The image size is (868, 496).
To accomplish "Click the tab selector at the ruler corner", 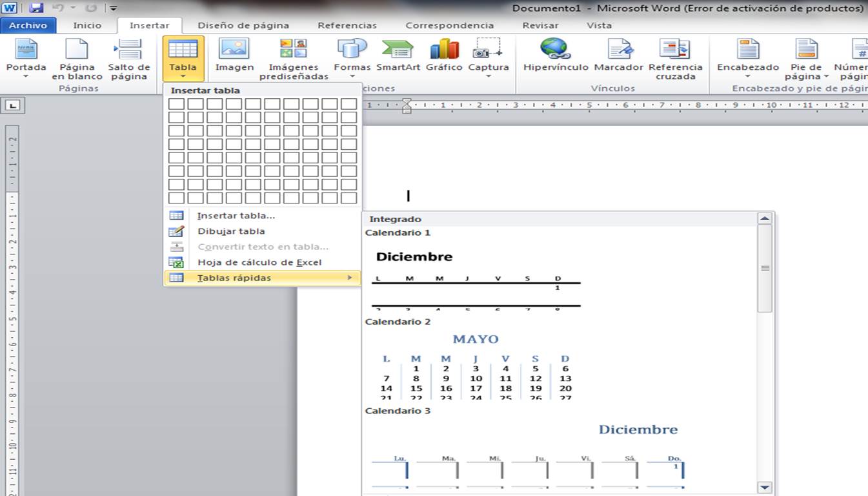I will click(x=14, y=105).
